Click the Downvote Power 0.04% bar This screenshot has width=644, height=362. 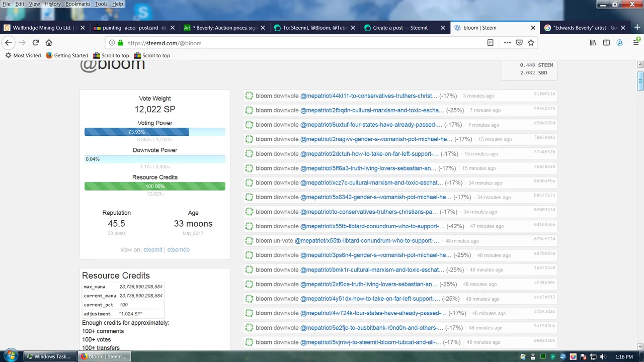click(155, 159)
